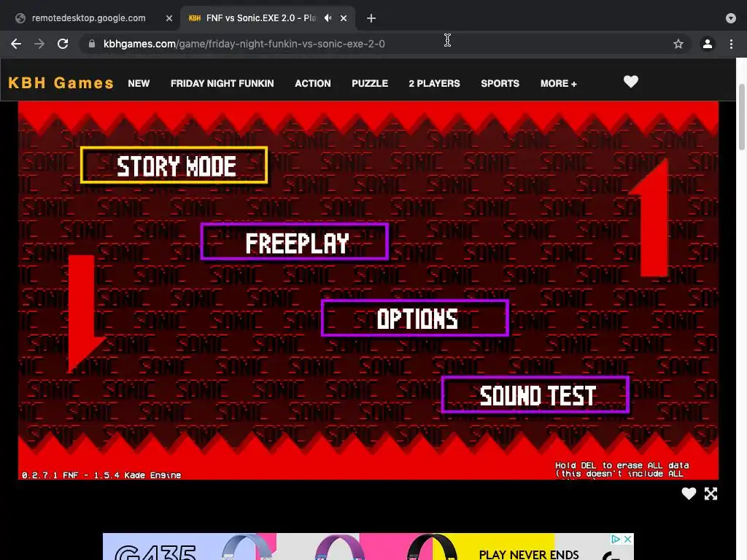Click the 'Hold DEL to erase ALL data' text

[x=622, y=465]
